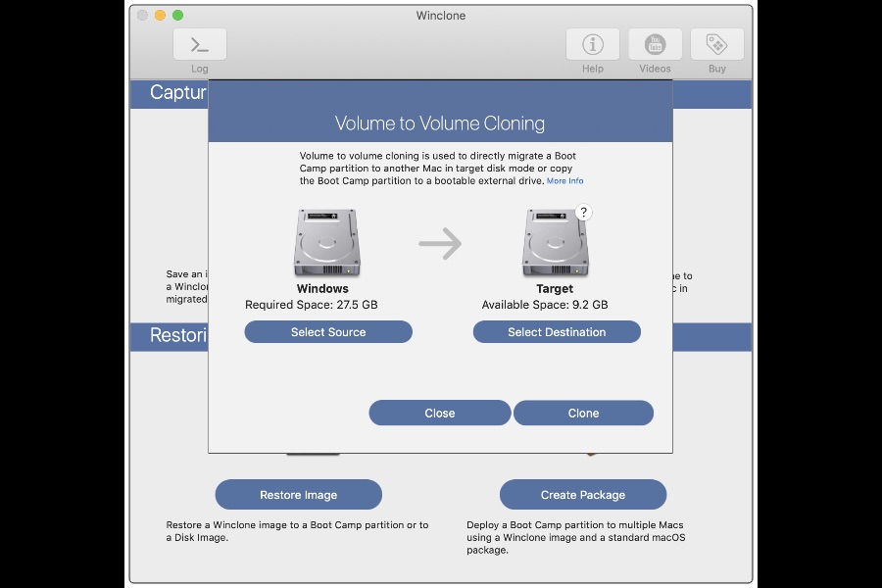Click the "Windows" source label

point(322,289)
